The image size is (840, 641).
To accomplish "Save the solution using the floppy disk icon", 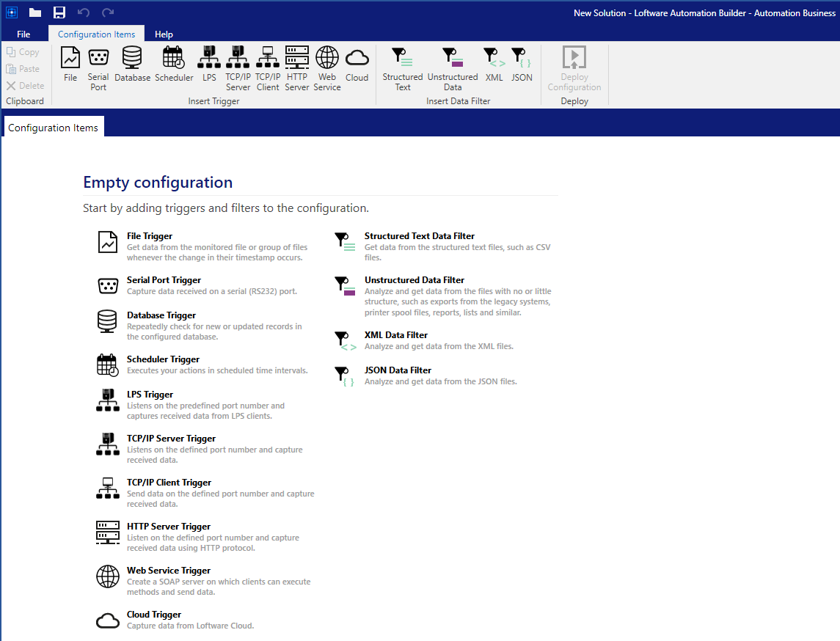I will [59, 12].
